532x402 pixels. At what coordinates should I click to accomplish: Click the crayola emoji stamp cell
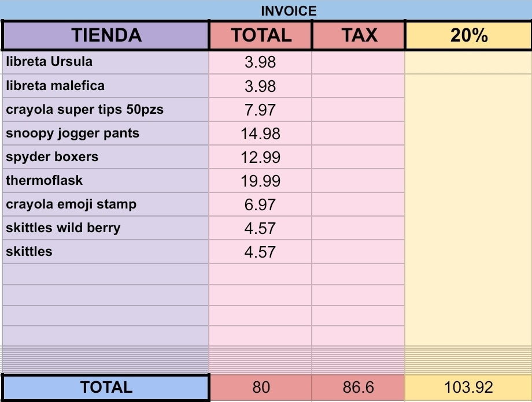pyautogui.click(x=106, y=204)
